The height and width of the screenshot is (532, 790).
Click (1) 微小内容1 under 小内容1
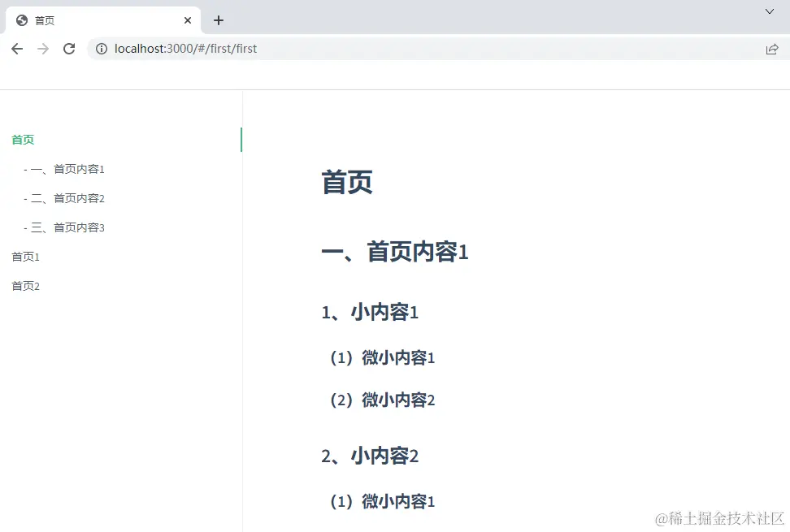pos(382,358)
